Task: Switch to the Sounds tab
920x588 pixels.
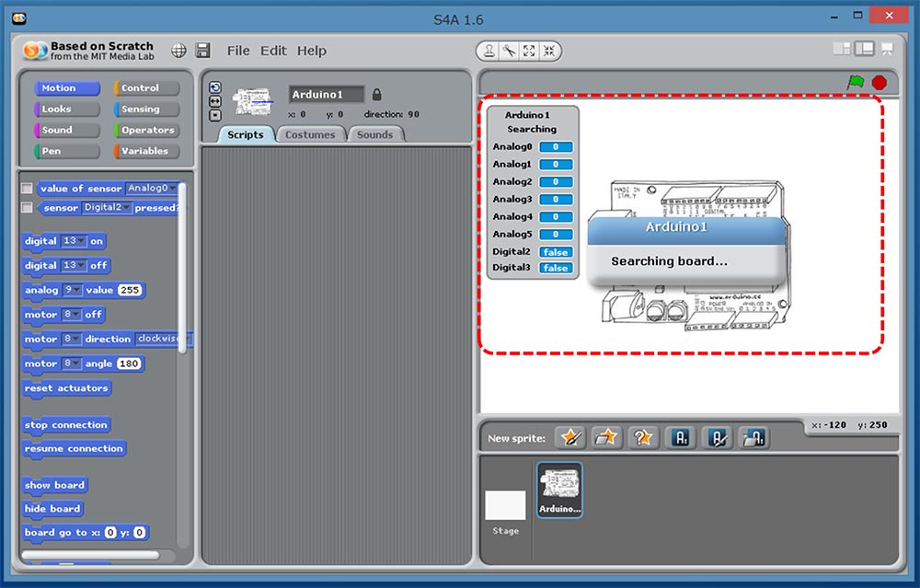Action: (375, 134)
